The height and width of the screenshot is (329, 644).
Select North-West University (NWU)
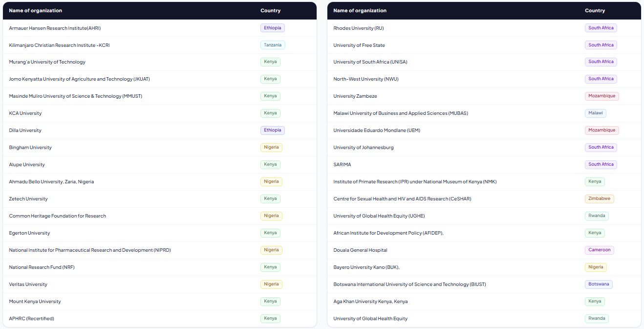366,79
